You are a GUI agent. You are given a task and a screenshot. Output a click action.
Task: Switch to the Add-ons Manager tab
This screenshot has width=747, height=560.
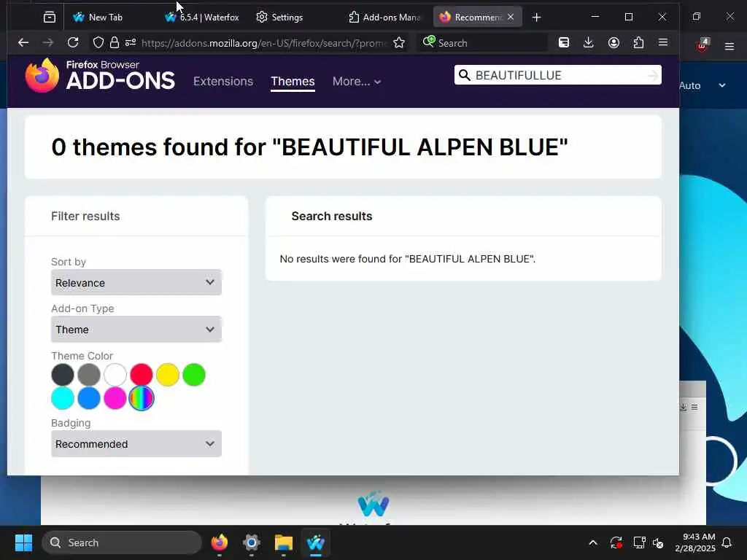point(385,17)
